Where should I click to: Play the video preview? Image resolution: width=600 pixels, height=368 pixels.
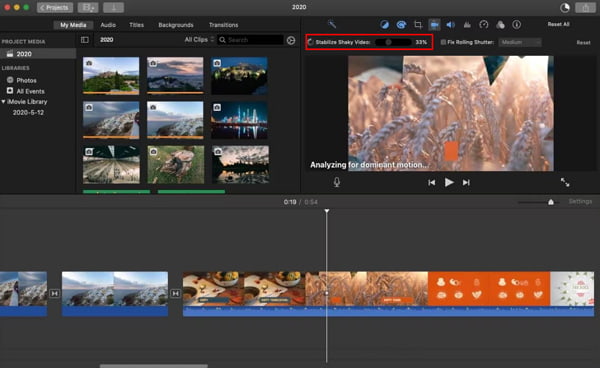point(449,182)
